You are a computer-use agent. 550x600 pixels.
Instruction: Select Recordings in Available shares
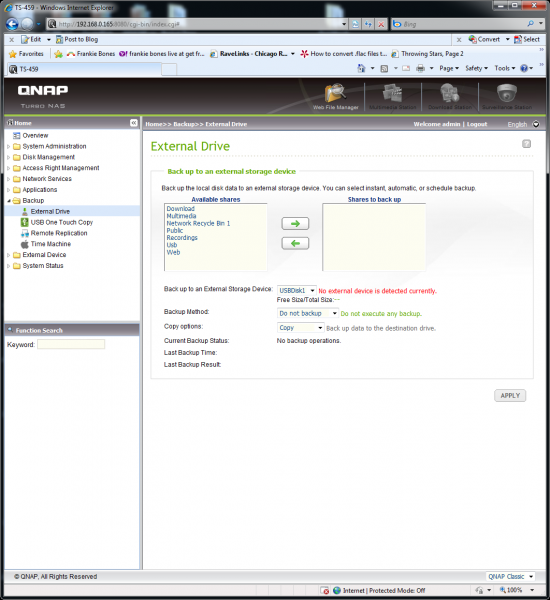coord(182,238)
